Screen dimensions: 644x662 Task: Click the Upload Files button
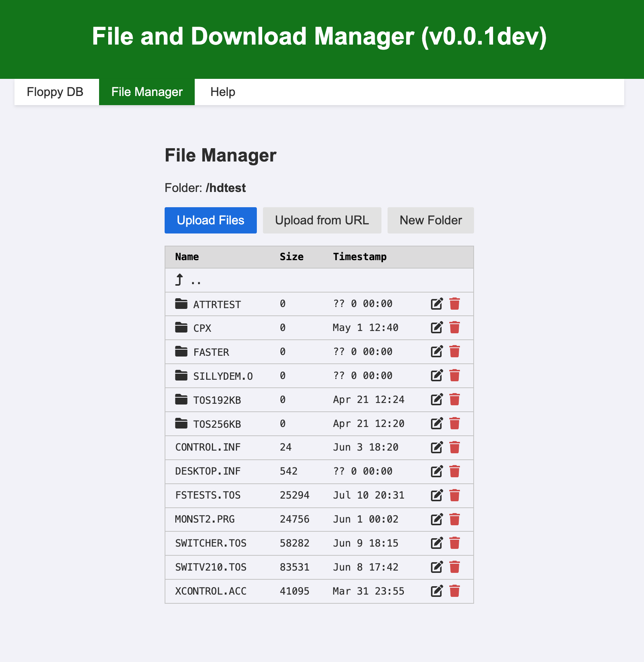click(211, 220)
